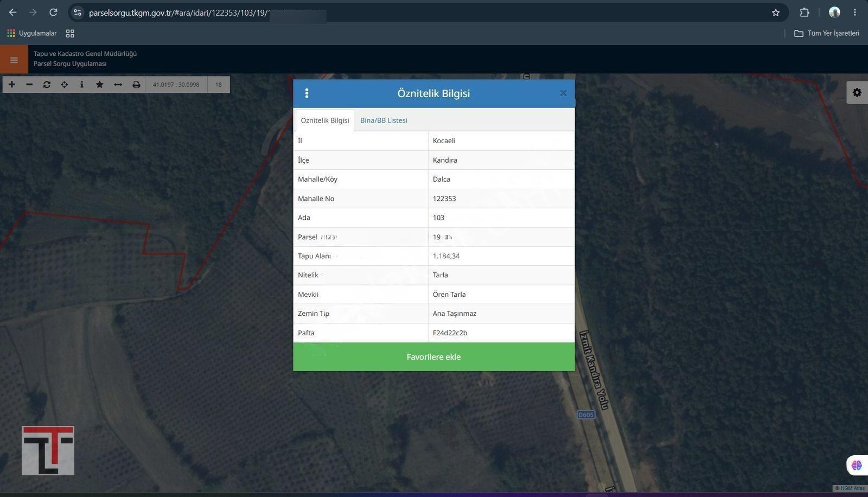Open tab groups grid icon in bookmarks bar
The width and height of the screenshot is (868, 497).
tap(70, 34)
